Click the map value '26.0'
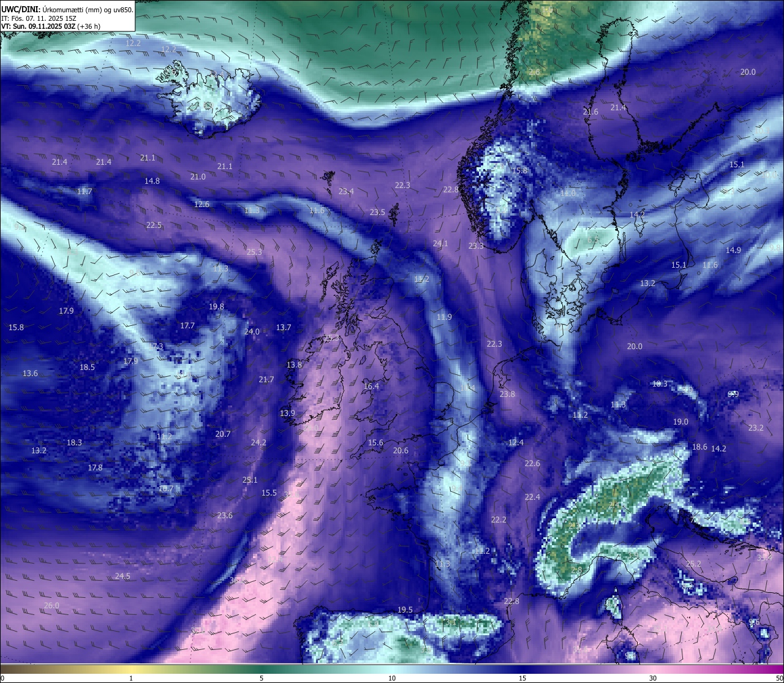 [51, 605]
